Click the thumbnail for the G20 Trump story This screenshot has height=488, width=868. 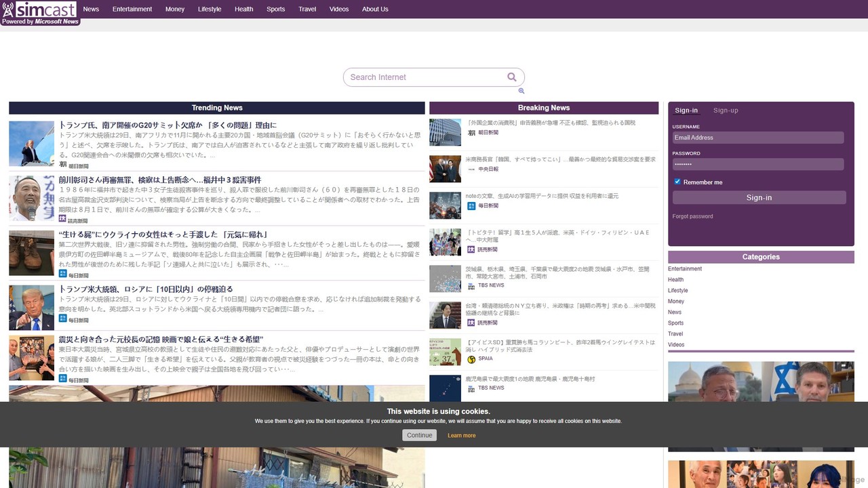point(31,144)
